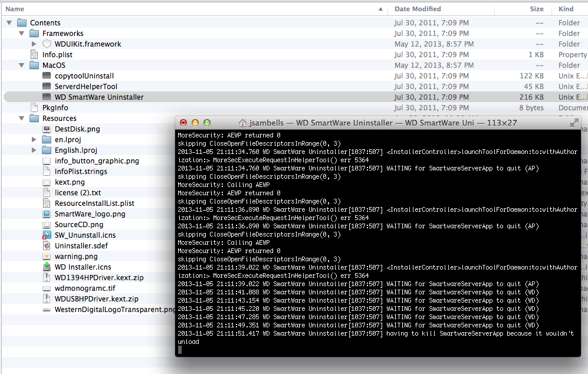Click the license (2).txt file icon
Screen dimensions: 588x374
[x=47, y=193]
